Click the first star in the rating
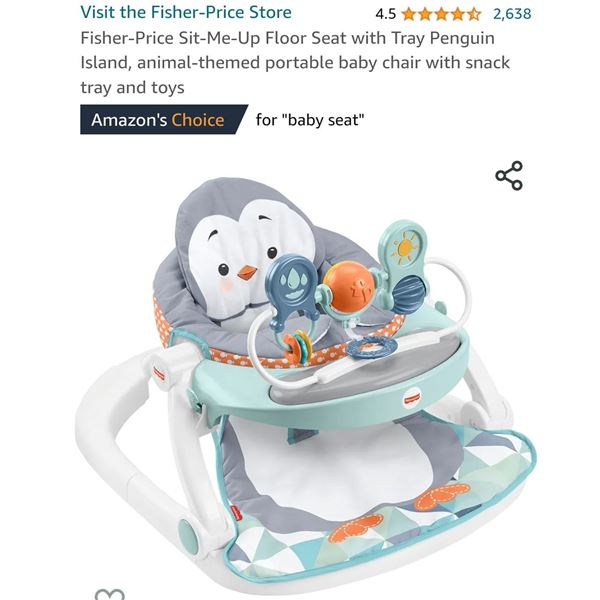Screen dimensions: 600x600 409,14
